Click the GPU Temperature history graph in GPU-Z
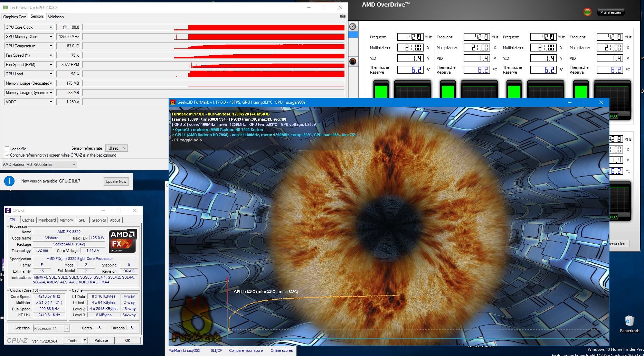Viewport: 644px width, 356px height. coord(214,46)
